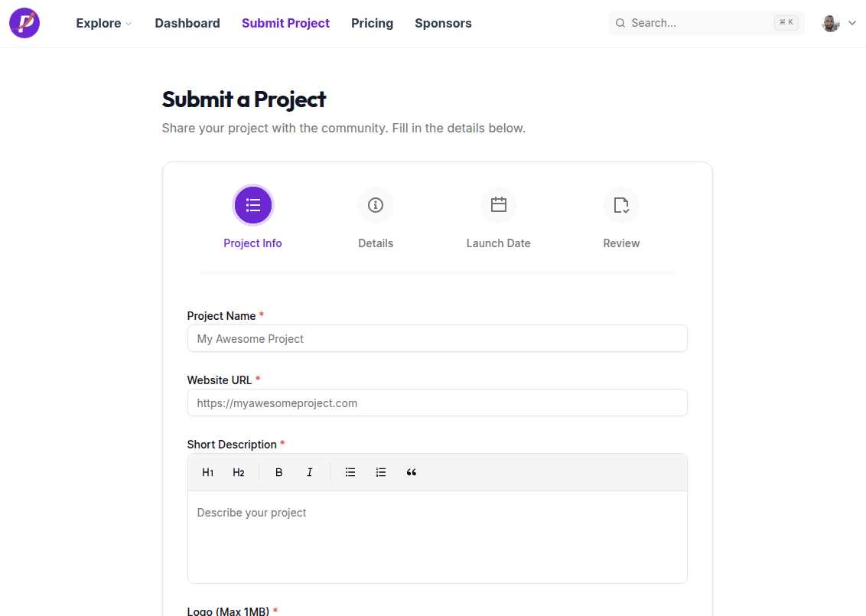The width and height of the screenshot is (866, 616).
Task: Apply italic formatting in the description editor
Action: pyautogui.click(x=309, y=472)
